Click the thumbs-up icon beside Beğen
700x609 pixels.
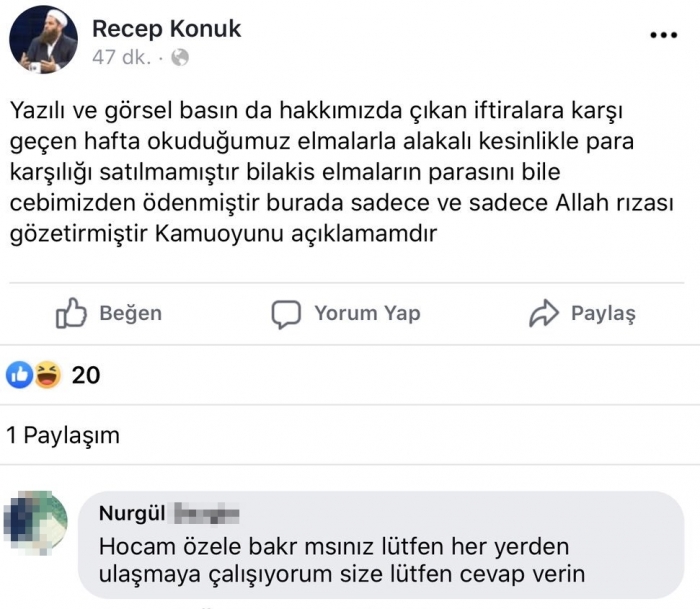tap(71, 313)
